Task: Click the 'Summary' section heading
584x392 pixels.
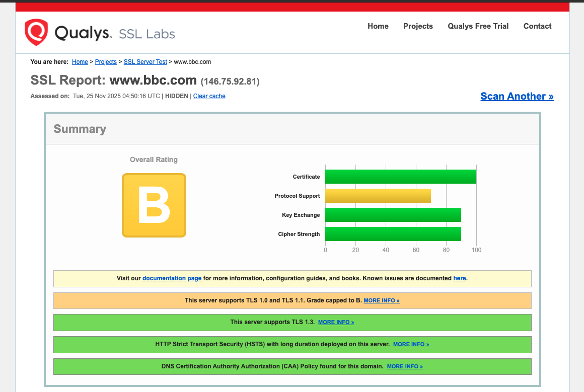Action: (x=80, y=129)
